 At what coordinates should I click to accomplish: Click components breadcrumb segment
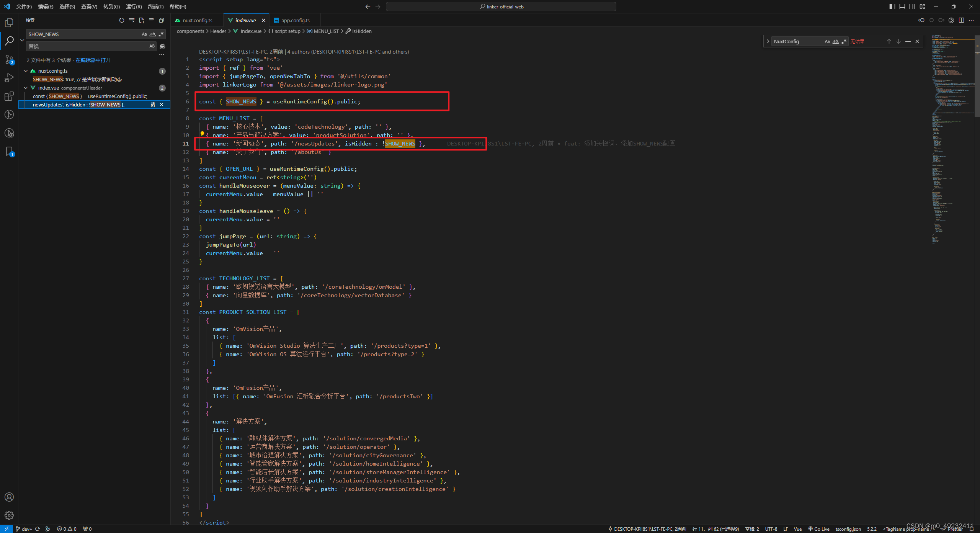coord(191,31)
